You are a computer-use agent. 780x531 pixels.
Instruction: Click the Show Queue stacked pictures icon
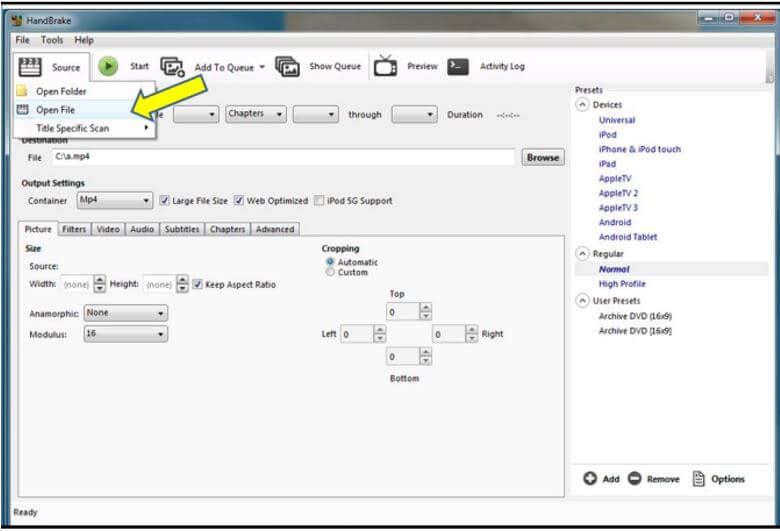(287, 66)
